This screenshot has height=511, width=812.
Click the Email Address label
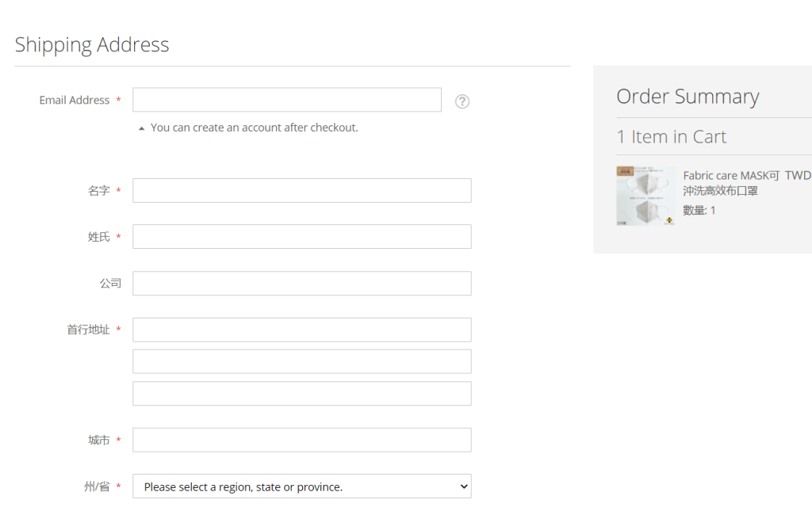tap(75, 101)
